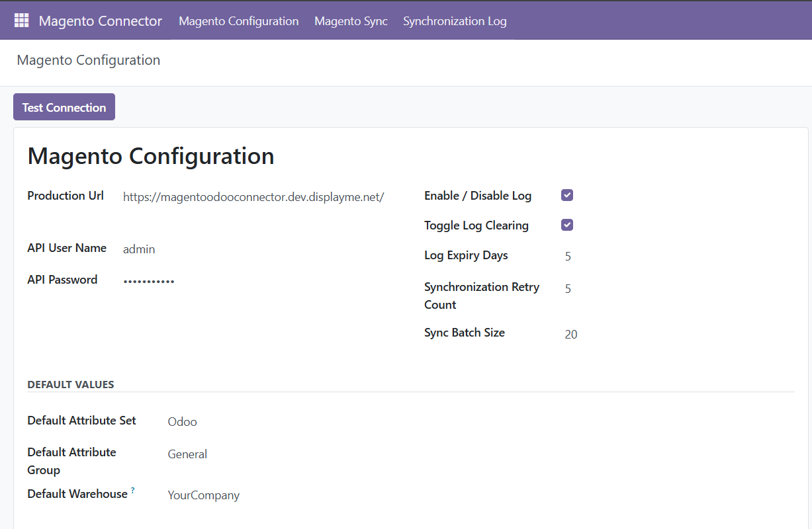The width and height of the screenshot is (812, 529).
Task: Click the DEFAULT VALUES section header
Action: click(71, 385)
